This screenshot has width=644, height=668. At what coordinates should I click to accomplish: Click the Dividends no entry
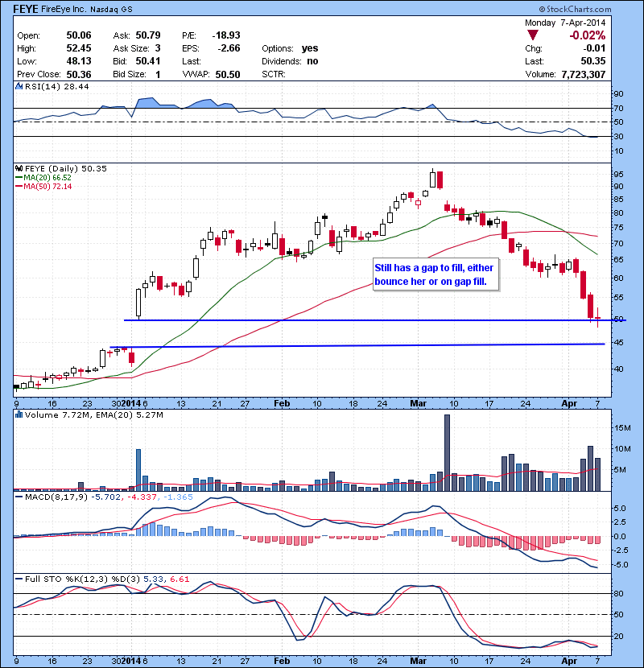point(290,61)
